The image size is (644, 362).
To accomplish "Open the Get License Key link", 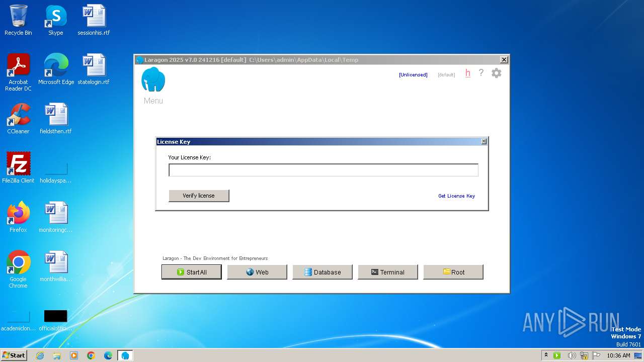I will point(456,196).
